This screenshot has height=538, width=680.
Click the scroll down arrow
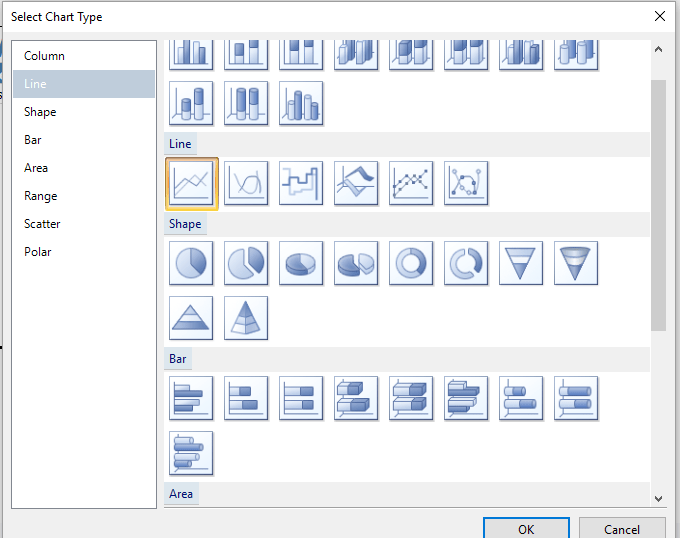pos(658,497)
